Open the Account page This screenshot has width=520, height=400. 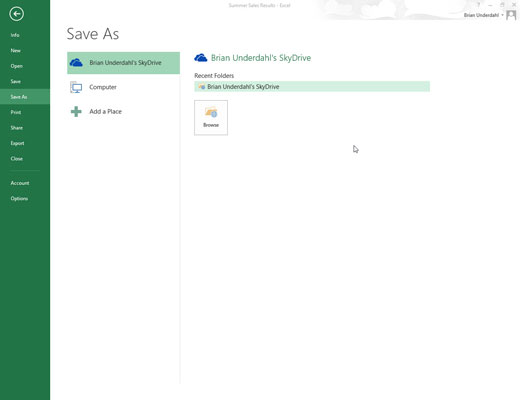[20, 183]
